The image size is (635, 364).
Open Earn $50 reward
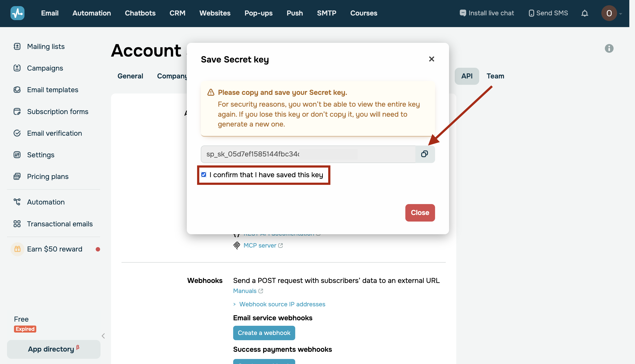pos(54,249)
